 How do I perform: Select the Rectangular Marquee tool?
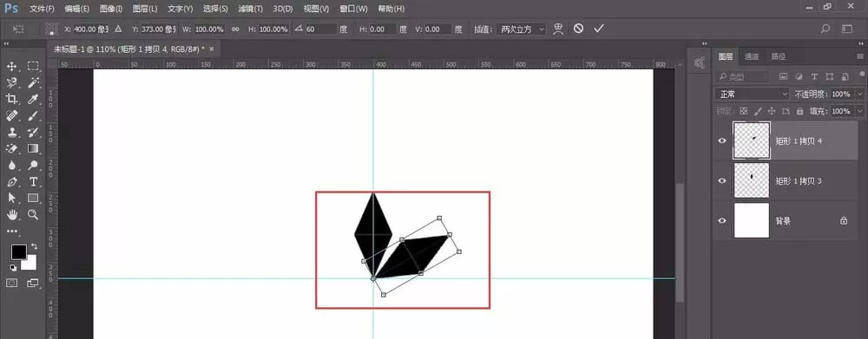click(x=33, y=67)
